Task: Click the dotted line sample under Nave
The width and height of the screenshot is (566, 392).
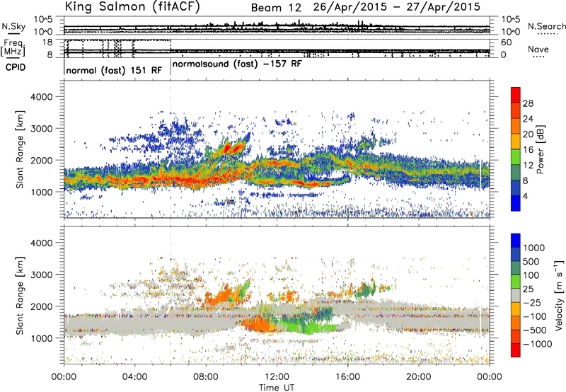Action: coord(539,57)
